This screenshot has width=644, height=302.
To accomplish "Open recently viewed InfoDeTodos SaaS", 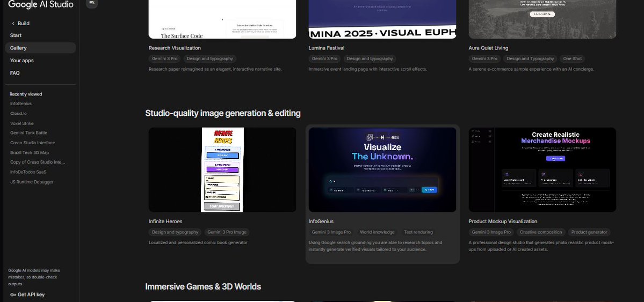I will pos(28,172).
